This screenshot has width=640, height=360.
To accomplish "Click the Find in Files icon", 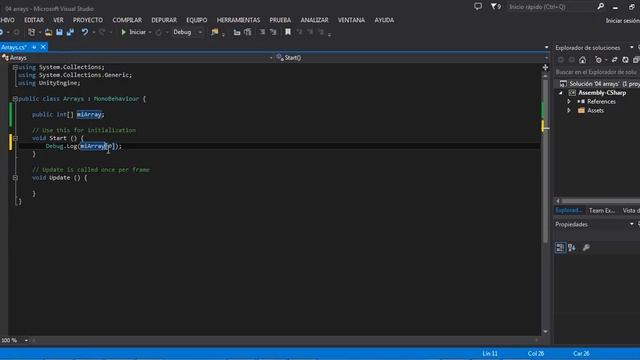I will 214,32.
